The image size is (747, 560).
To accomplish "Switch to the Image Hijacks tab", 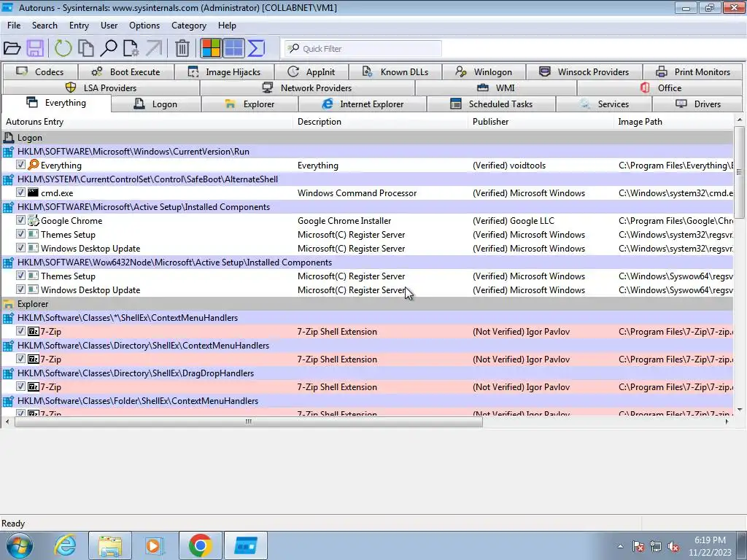I will point(225,72).
